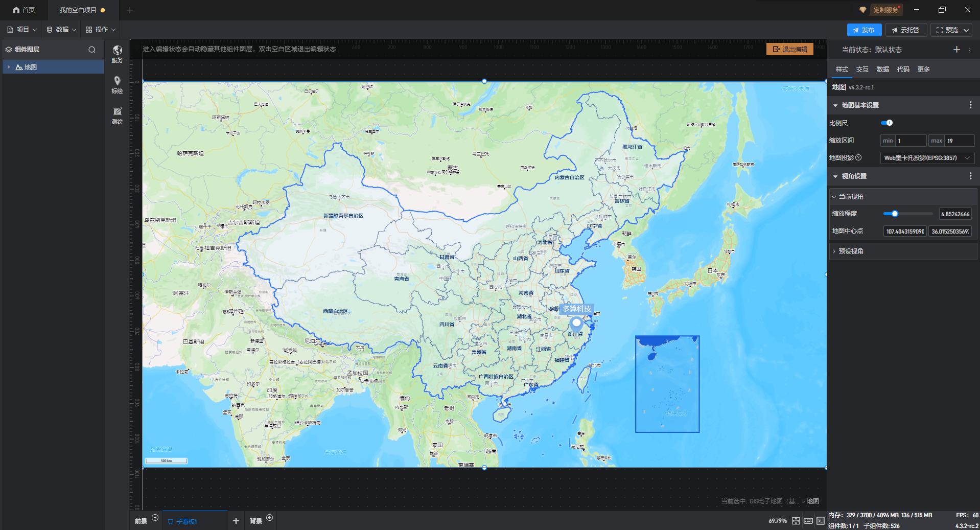Click the 69.79% zoom percentage
Viewport: 980px width, 530px height.
coord(778,521)
